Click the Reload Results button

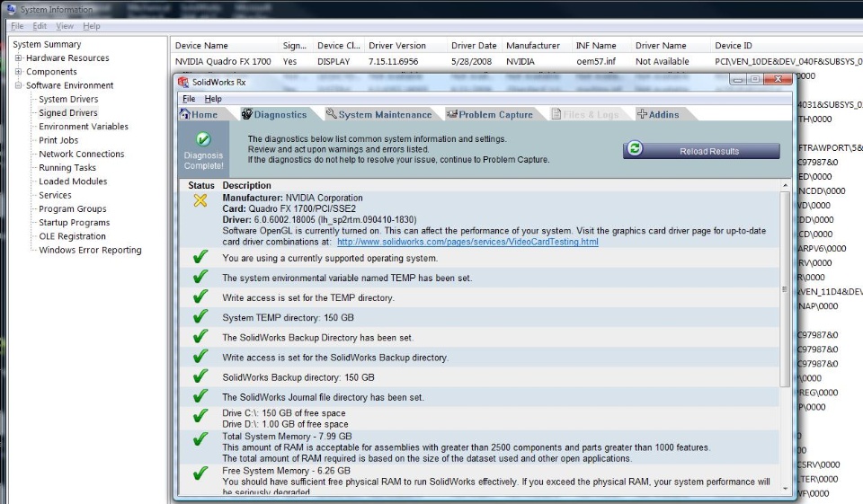click(x=701, y=151)
